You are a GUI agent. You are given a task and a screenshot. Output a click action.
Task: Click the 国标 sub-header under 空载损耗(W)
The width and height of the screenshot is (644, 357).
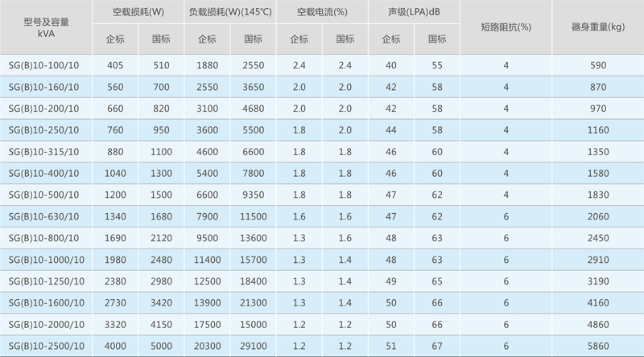161,39
